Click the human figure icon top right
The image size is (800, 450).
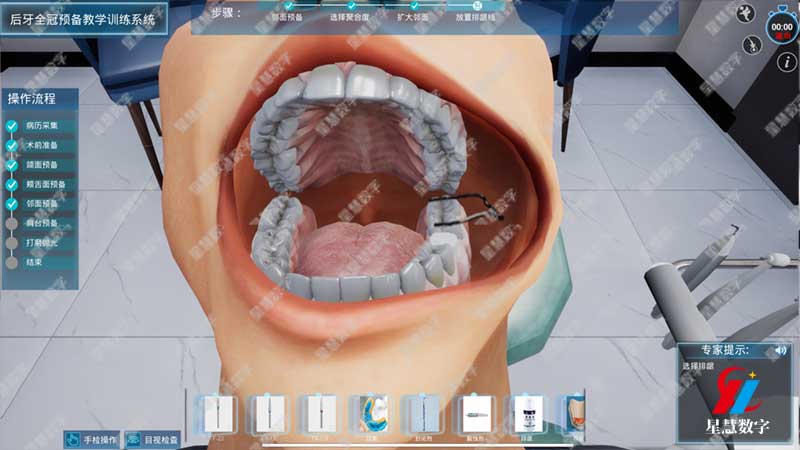pos(744,13)
